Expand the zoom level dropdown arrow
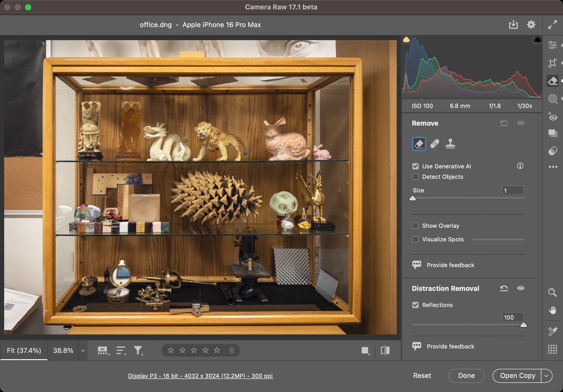 pyautogui.click(x=83, y=351)
